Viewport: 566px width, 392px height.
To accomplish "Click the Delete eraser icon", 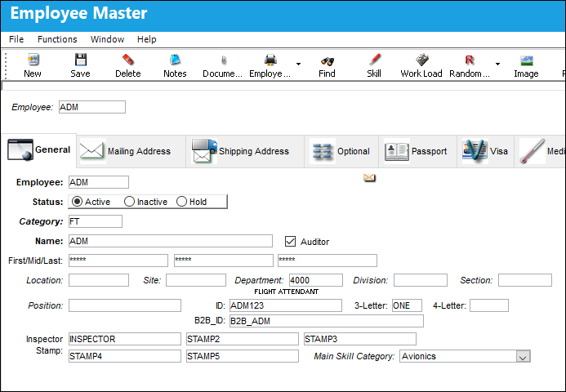I will [127, 60].
